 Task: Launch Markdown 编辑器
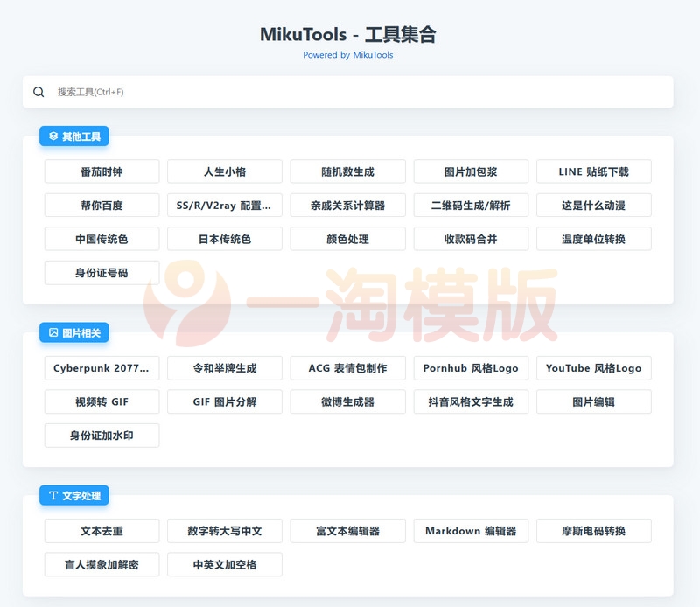(471, 531)
